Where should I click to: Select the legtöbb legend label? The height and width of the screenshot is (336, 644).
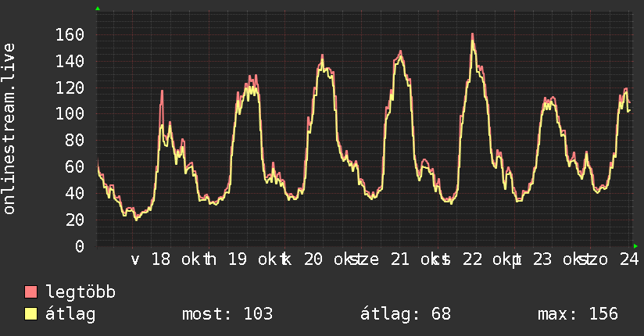pyautogui.click(x=80, y=292)
